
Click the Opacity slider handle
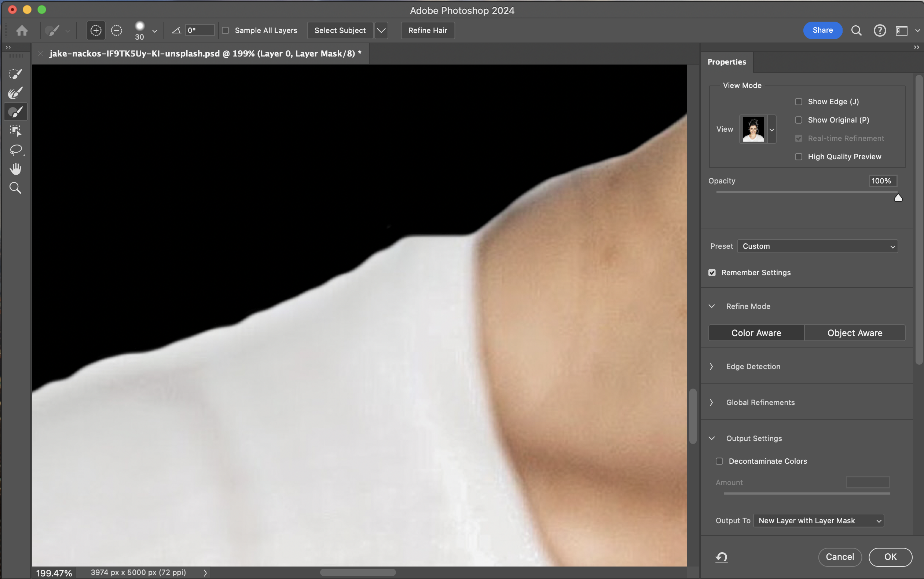click(x=898, y=198)
